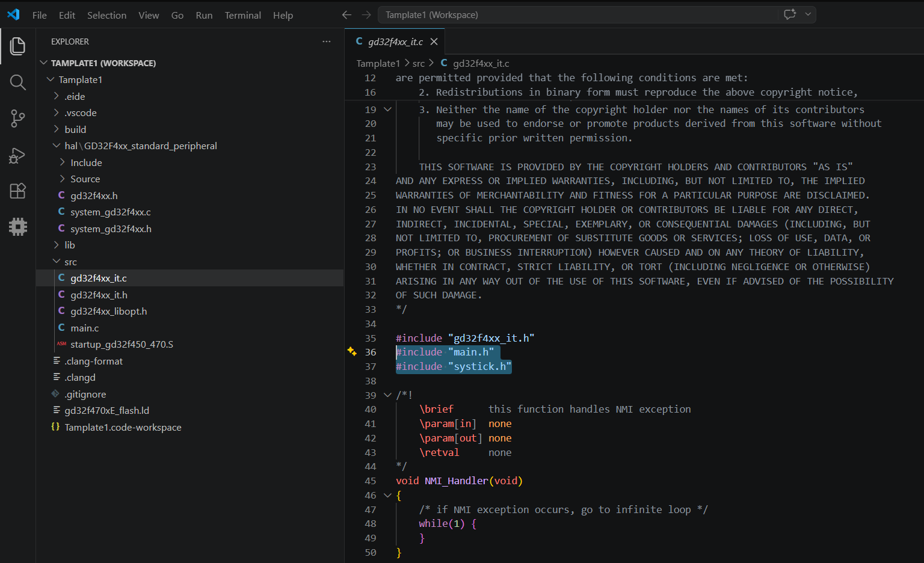Viewport: 924px width, 563px height.
Task: Go forward with the right arrow
Action: [x=366, y=15]
